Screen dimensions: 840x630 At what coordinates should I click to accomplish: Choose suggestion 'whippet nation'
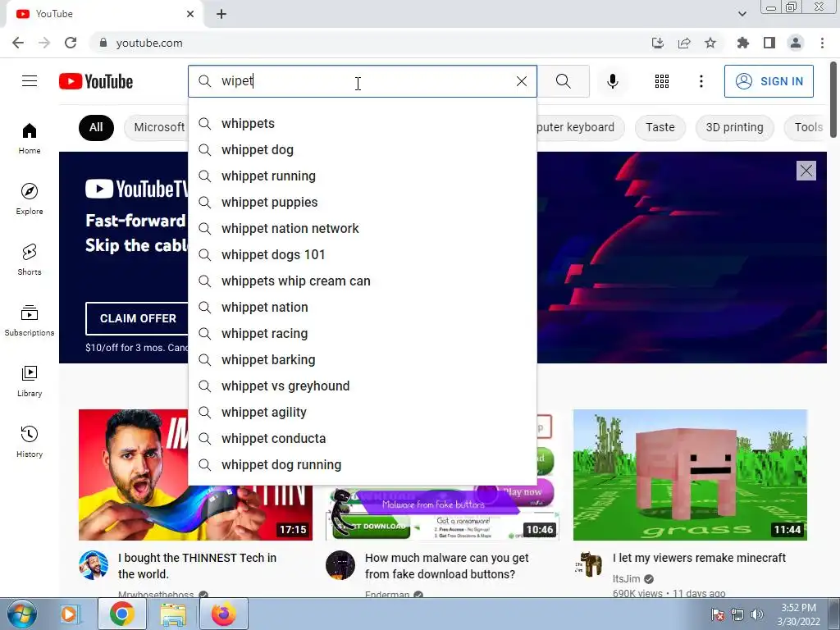(x=362, y=307)
